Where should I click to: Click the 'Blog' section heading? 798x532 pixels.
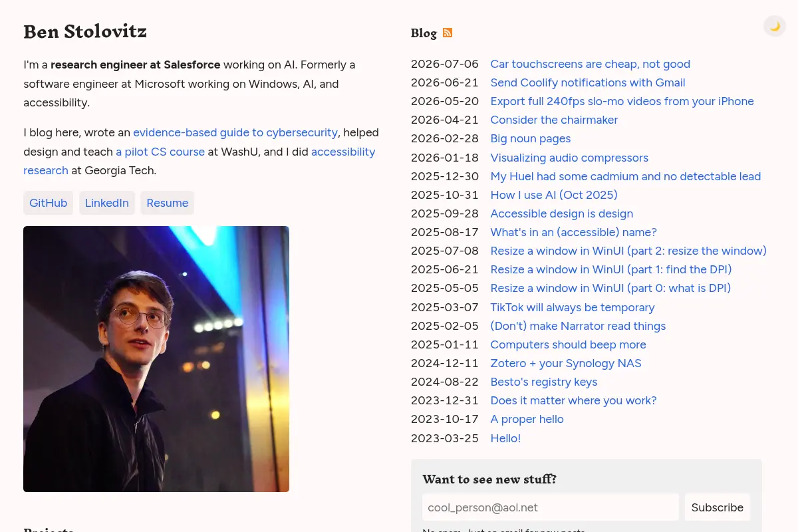[x=424, y=33]
